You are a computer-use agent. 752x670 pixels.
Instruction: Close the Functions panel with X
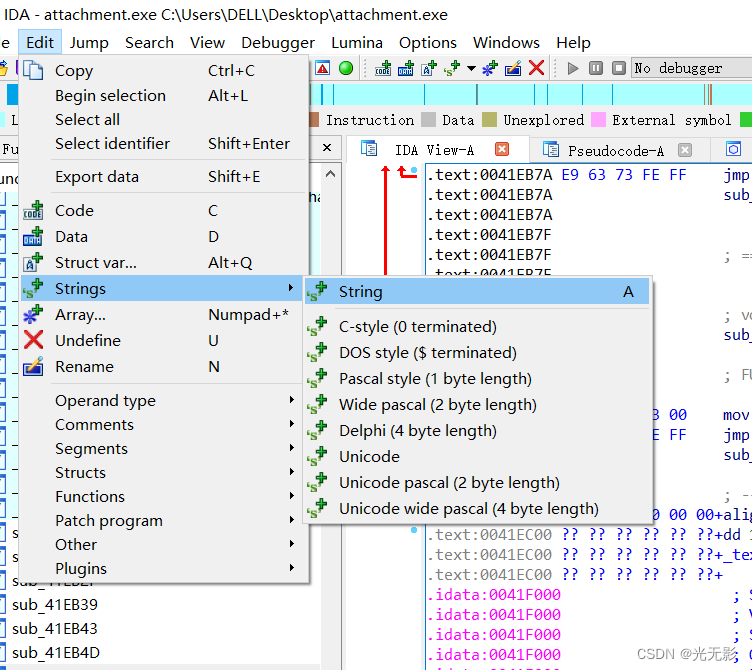[x=327, y=148]
